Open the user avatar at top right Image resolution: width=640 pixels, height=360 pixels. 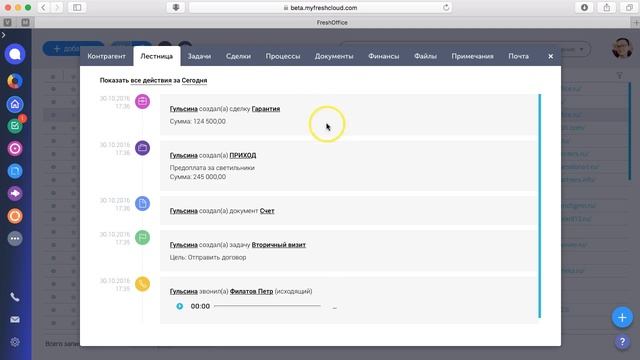point(622,48)
